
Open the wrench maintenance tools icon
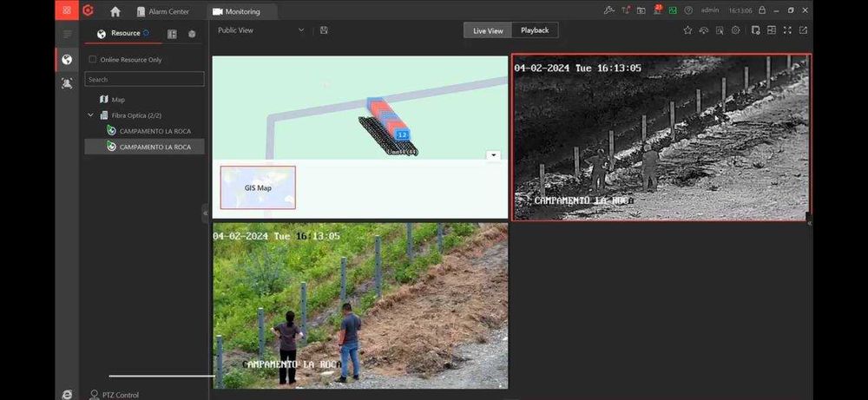(x=609, y=10)
